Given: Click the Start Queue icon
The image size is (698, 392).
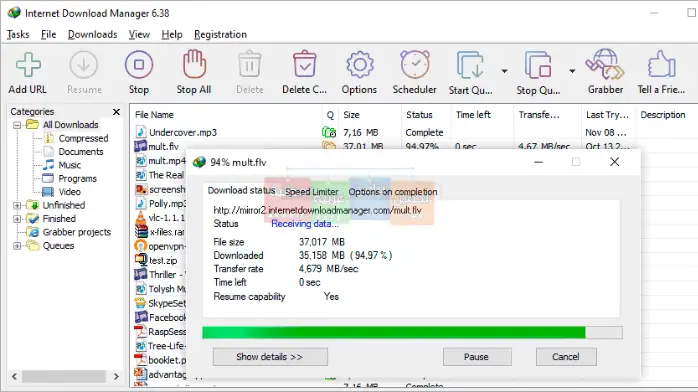Looking at the screenshot, I should (470, 65).
